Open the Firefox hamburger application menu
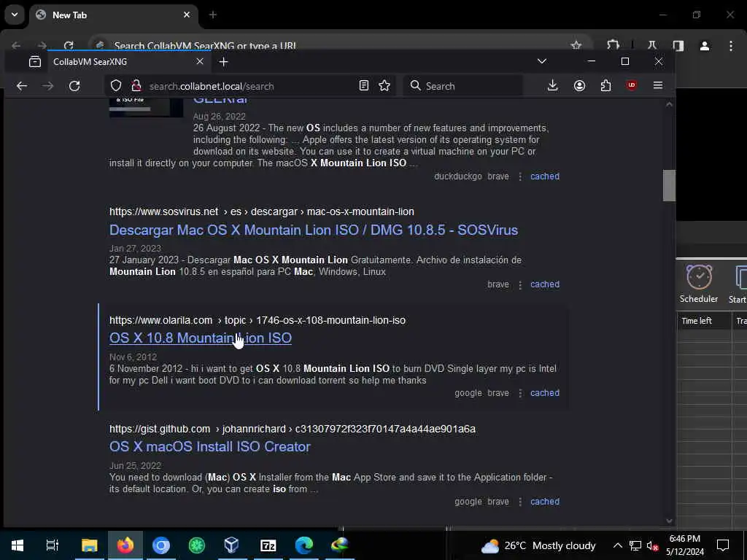The width and height of the screenshot is (747, 560). click(x=658, y=86)
